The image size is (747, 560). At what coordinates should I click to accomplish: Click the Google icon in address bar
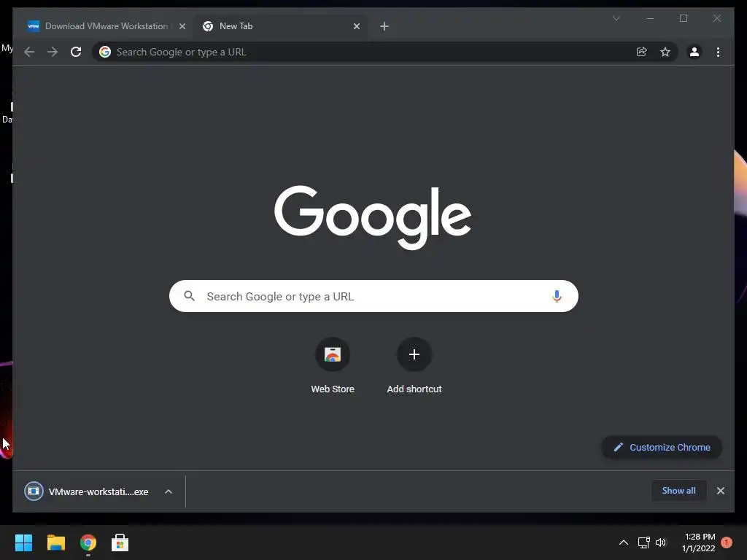point(105,52)
